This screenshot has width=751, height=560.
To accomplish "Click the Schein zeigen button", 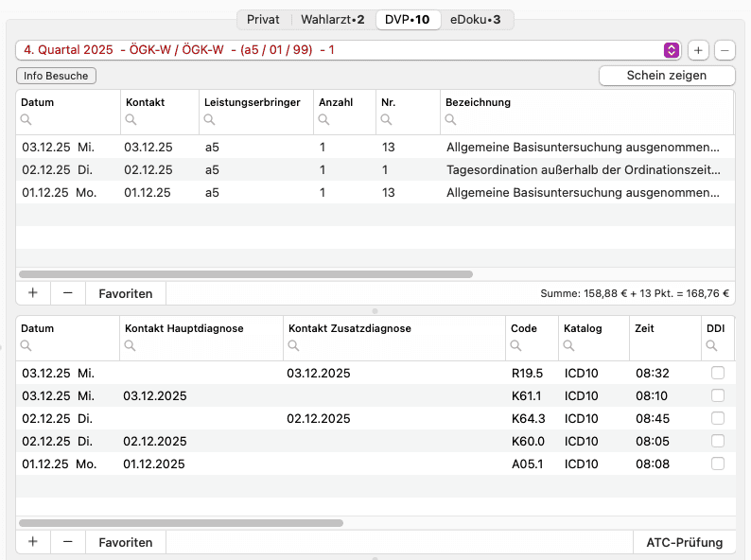I will (667, 76).
